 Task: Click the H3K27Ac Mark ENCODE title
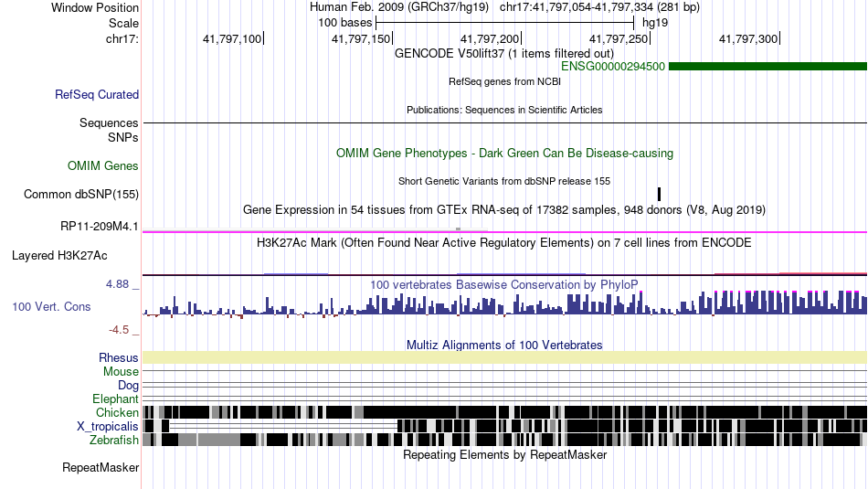504,242
